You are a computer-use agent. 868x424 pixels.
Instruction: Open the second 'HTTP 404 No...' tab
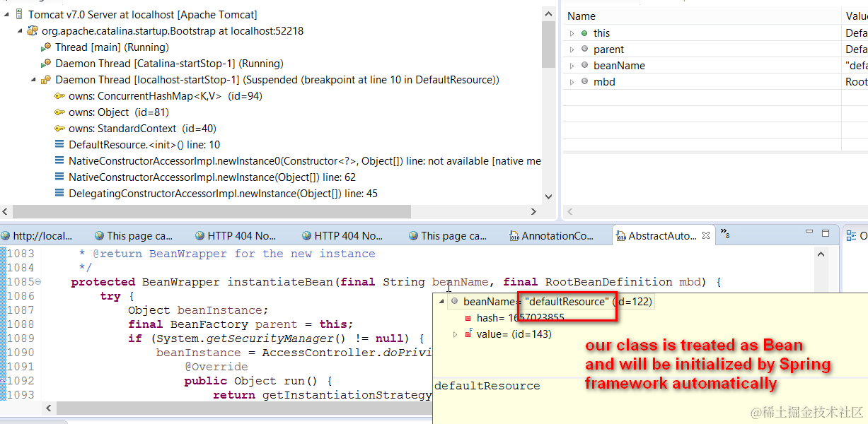(342, 236)
